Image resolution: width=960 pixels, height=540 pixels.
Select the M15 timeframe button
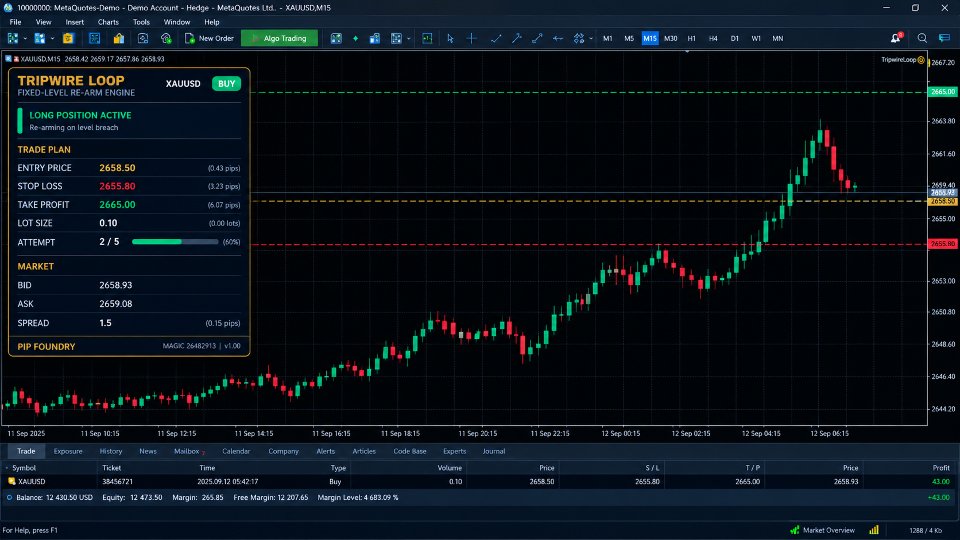650,38
